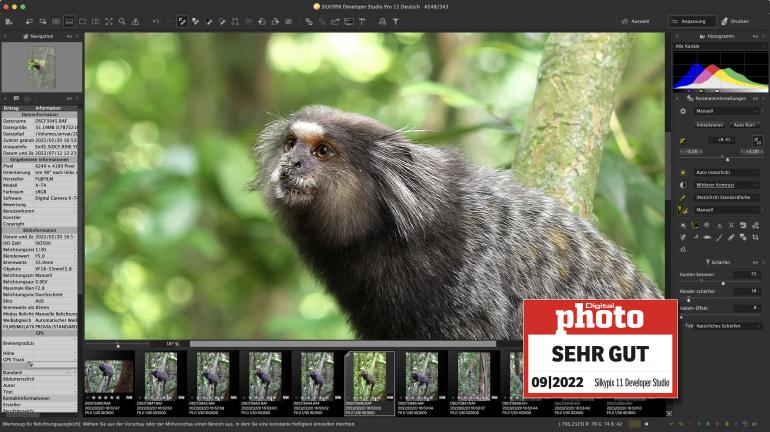Select the highlighted exposure bias tool icon
The image size is (770, 432).
point(182,22)
